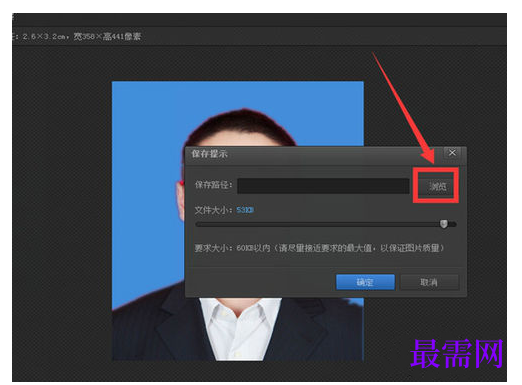Viewport: 522px width, 385px height.
Task: Click the 53KB file size value
Action: click(x=245, y=210)
